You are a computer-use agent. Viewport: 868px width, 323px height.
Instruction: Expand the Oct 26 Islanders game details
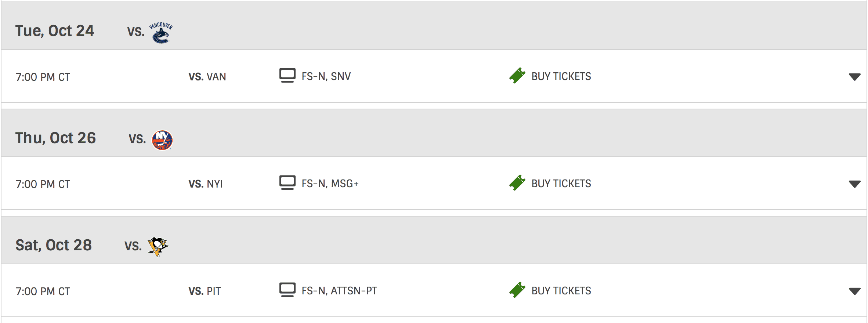click(x=854, y=184)
